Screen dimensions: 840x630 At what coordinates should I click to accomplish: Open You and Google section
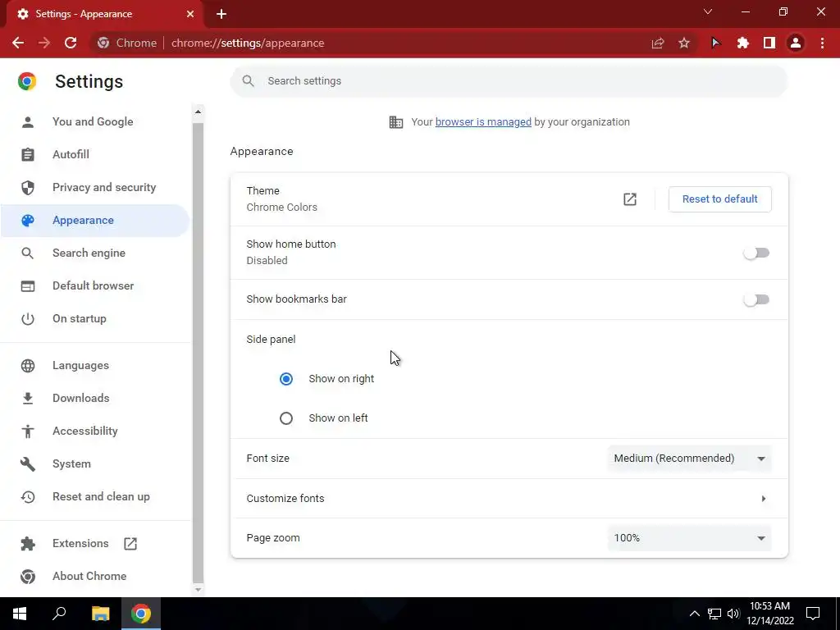click(x=94, y=121)
